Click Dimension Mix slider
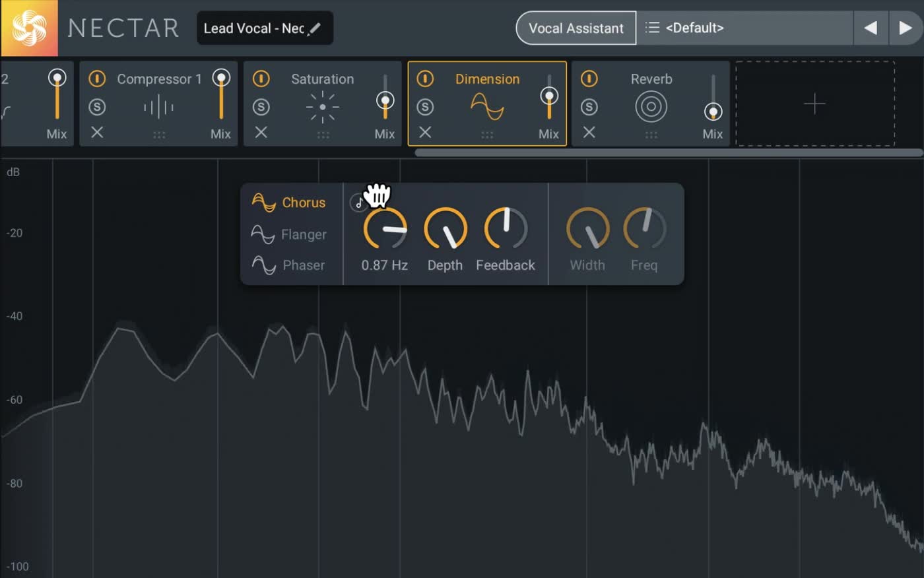 coord(549,97)
